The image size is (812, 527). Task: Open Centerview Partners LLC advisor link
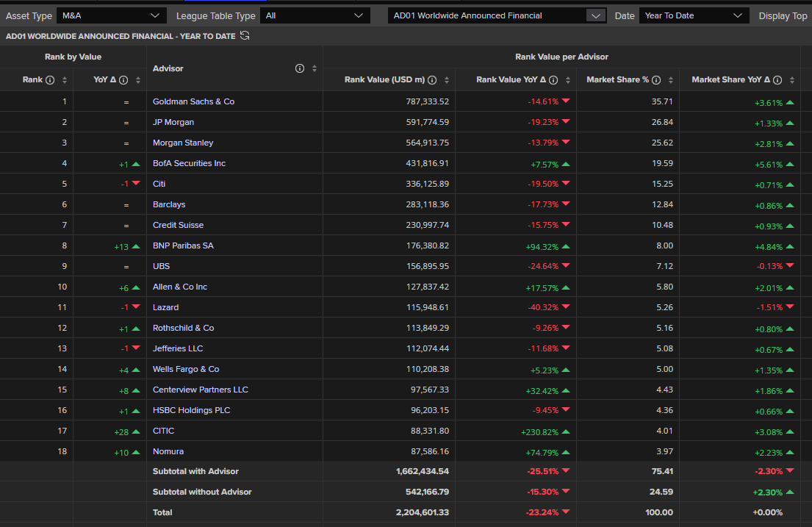[x=201, y=390]
